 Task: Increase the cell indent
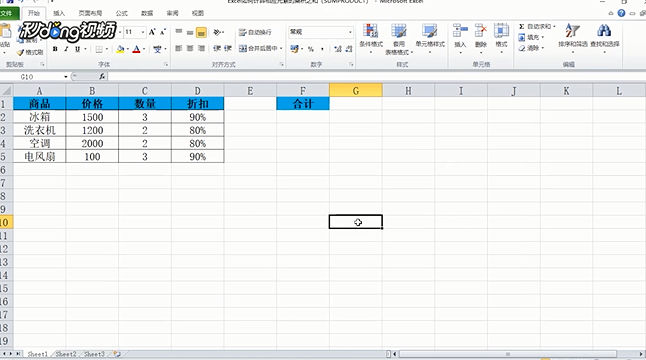click(x=228, y=49)
